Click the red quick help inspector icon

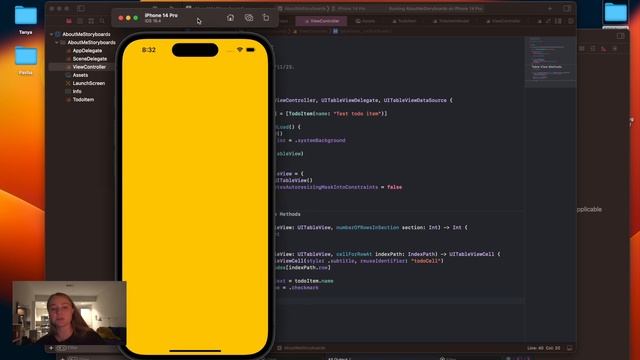pos(604,49)
